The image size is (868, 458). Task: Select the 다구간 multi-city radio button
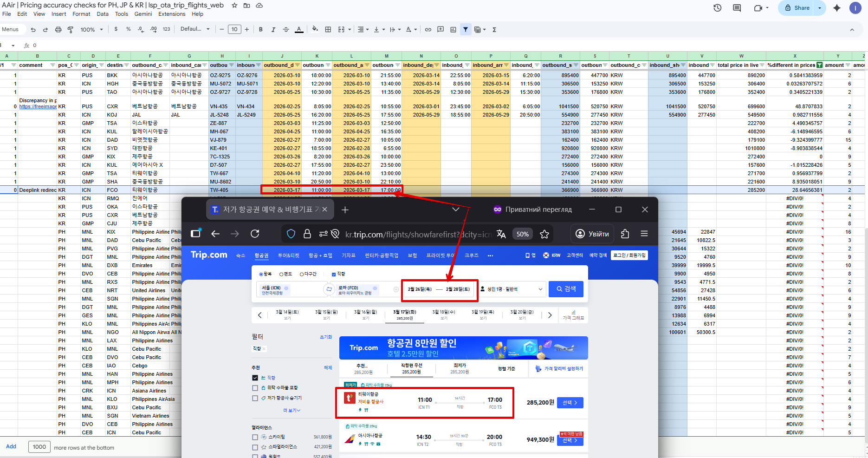coord(302,274)
